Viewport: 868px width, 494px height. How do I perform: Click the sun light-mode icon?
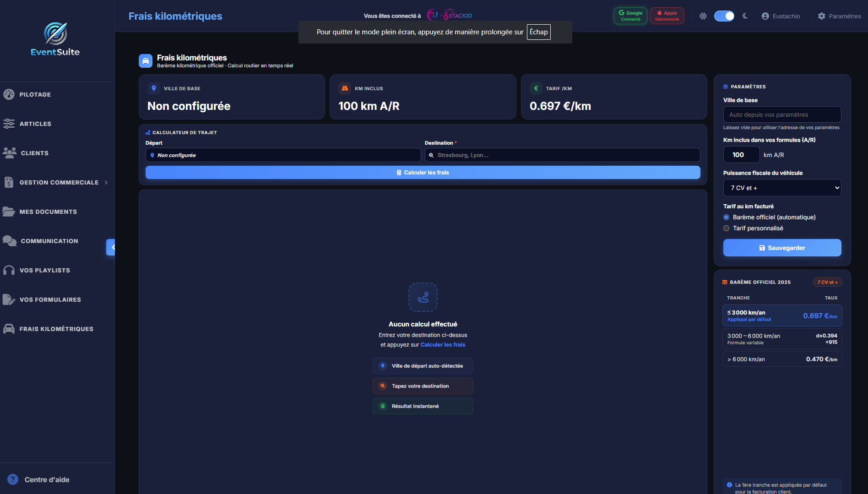click(703, 16)
